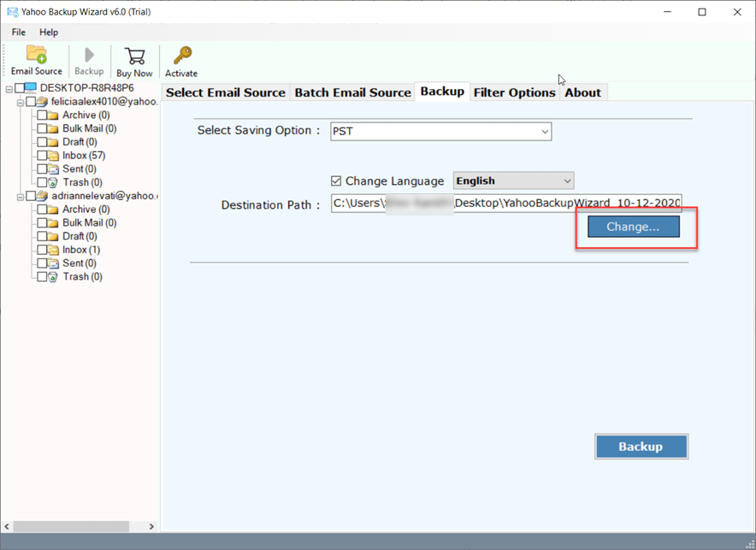756x550 pixels.
Task: Collapse the DESKTOP-R8R48P6 tree node
Action: coord(9,89)
